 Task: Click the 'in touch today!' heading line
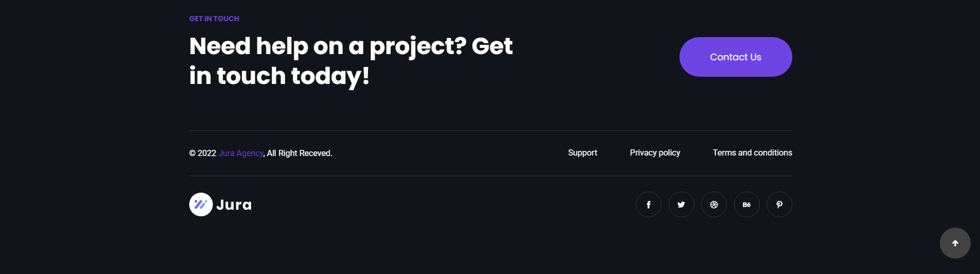pos(279,76)
